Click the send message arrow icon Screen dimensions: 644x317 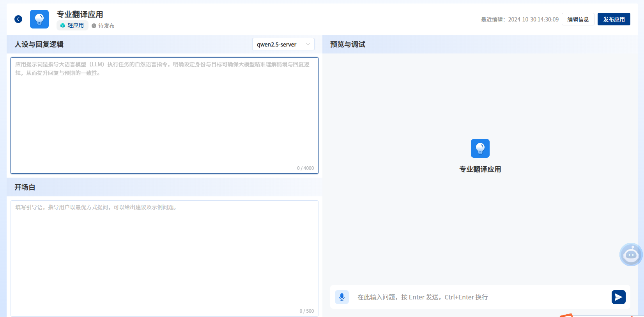[x=618, y=297]
